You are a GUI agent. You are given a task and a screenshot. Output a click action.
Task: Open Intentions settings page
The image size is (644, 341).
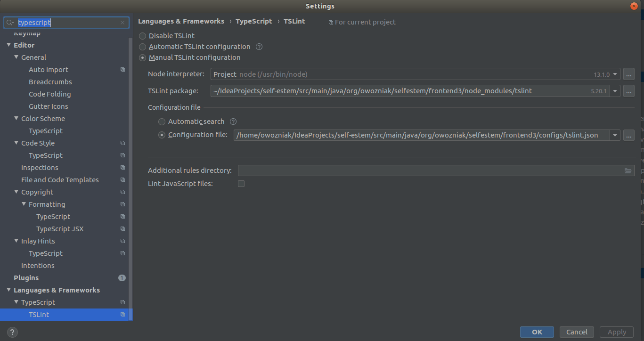pos(38,266)
